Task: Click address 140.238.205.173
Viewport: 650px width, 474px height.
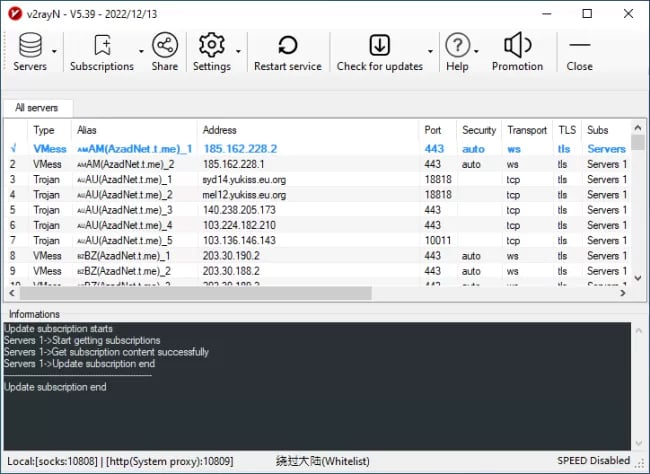Action: (239, 210)
